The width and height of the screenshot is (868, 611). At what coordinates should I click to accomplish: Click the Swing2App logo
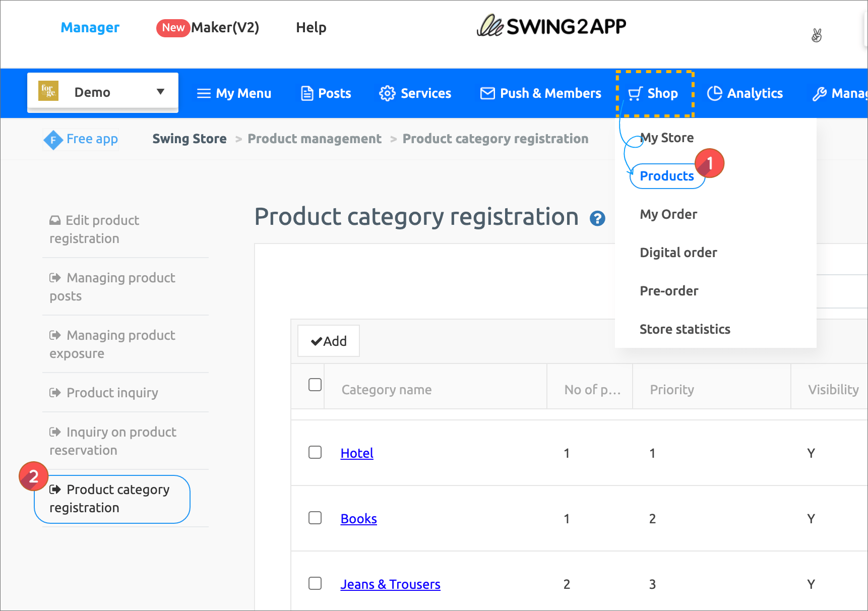pyautogui.click(x=551, y=26)
